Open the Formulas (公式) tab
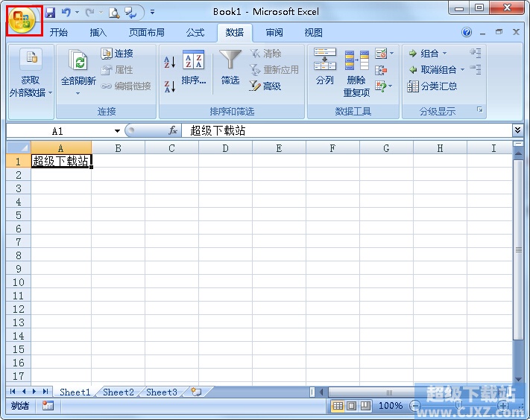 [195, 33]
